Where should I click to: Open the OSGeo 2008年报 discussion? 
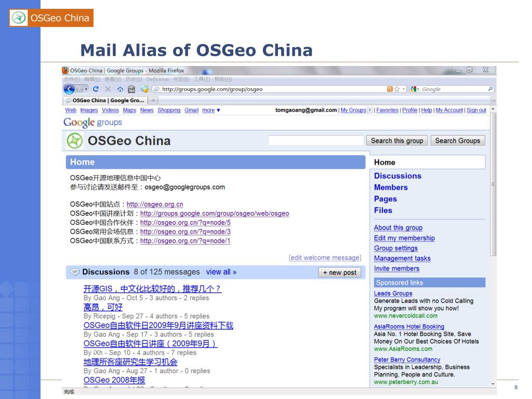pyautogui.click(x=114, y=380)
